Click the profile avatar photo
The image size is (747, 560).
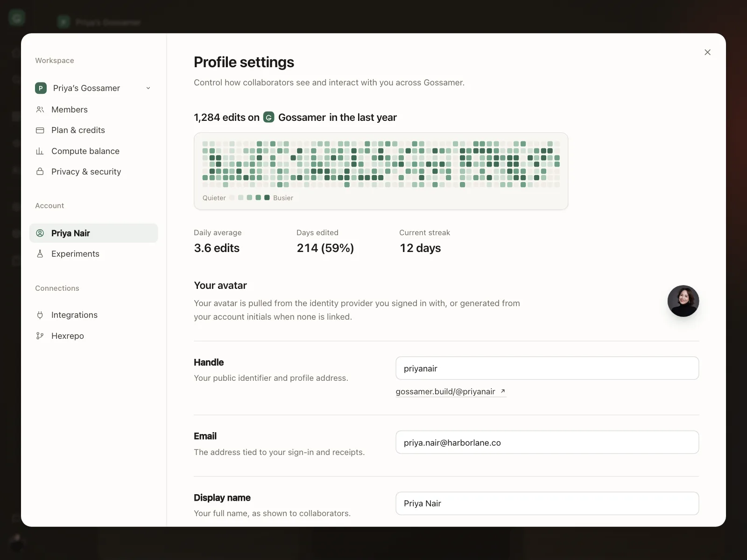coord(683,301)
